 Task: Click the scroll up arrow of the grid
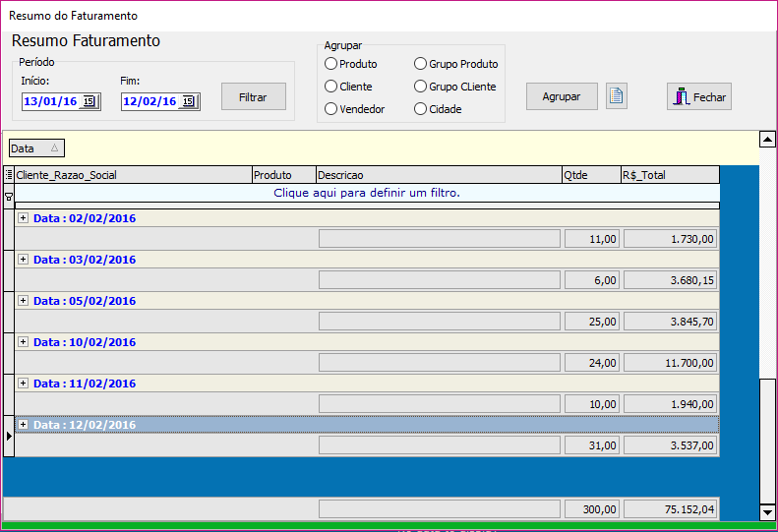[x=768, y=140]
